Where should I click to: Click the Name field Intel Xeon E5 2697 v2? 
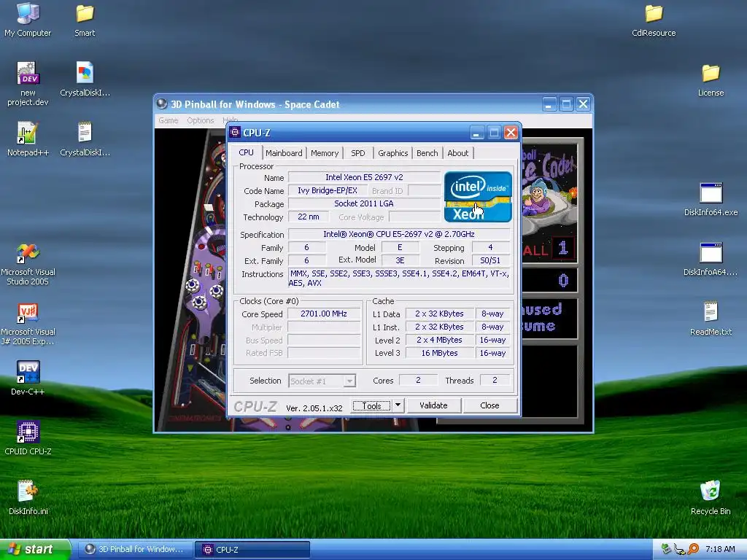[364, 177]
